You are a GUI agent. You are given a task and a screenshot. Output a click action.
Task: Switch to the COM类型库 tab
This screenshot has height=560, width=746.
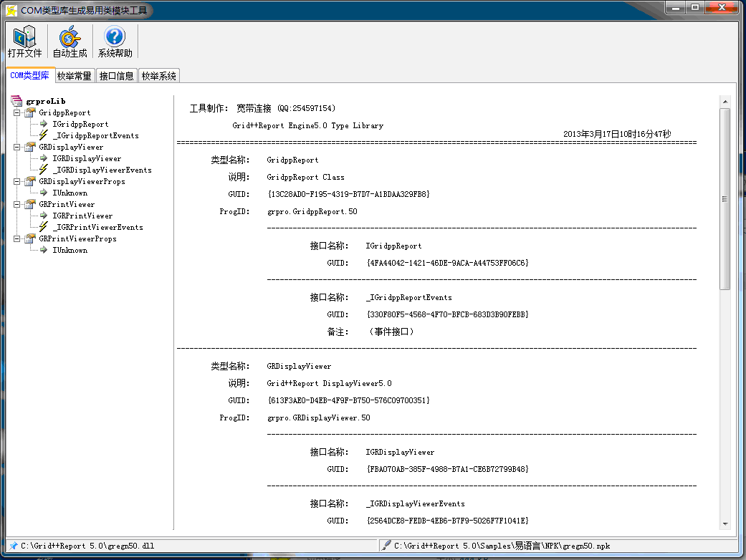click(30, 75)
